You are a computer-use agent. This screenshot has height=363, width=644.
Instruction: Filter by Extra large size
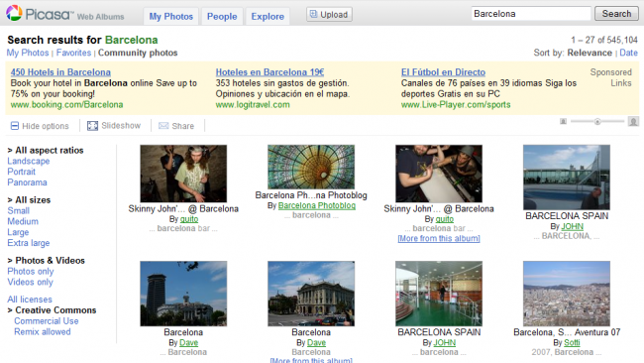(x=29, y=243)
